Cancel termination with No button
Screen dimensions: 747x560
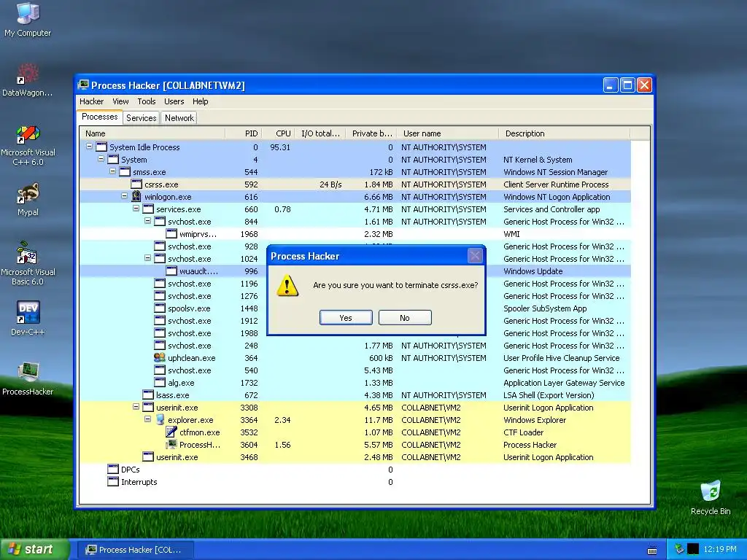[405, 318]
